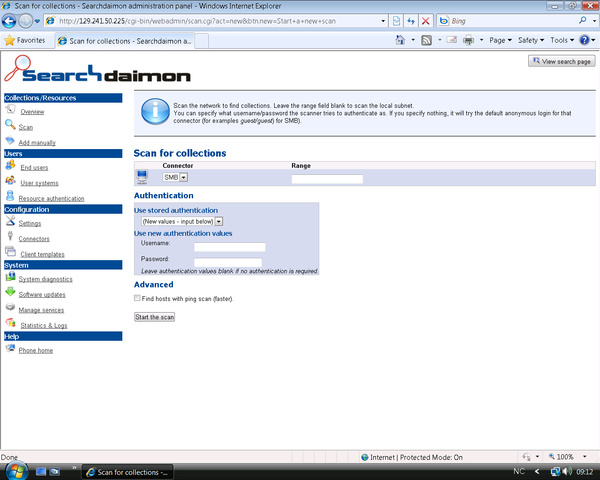Click the Refresh page icon
The height and width of the screenshot is (480, 600).
(x=411, y=21)
